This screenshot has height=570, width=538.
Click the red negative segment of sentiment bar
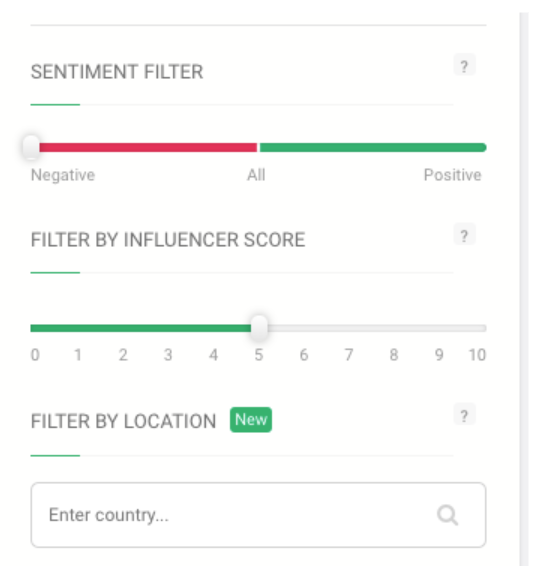148,147
